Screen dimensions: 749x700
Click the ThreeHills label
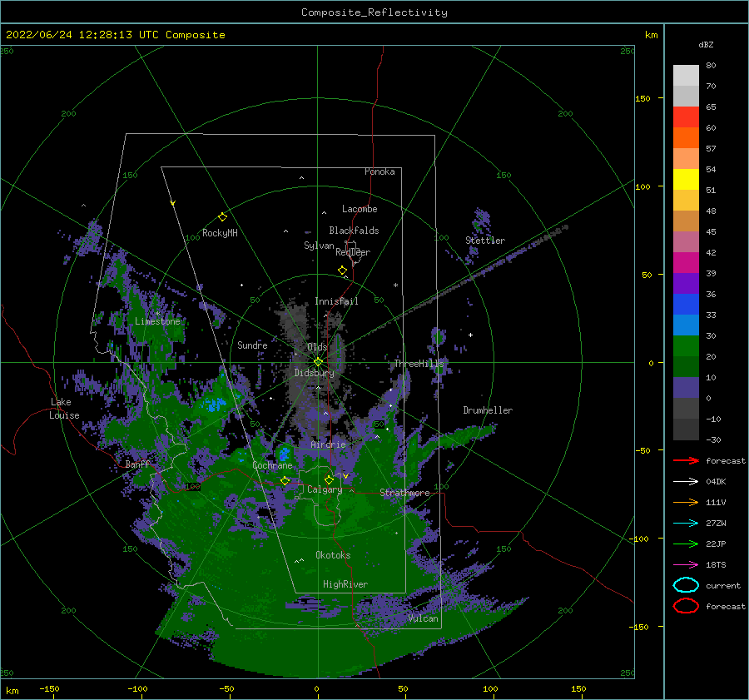(x=419, y=364)
